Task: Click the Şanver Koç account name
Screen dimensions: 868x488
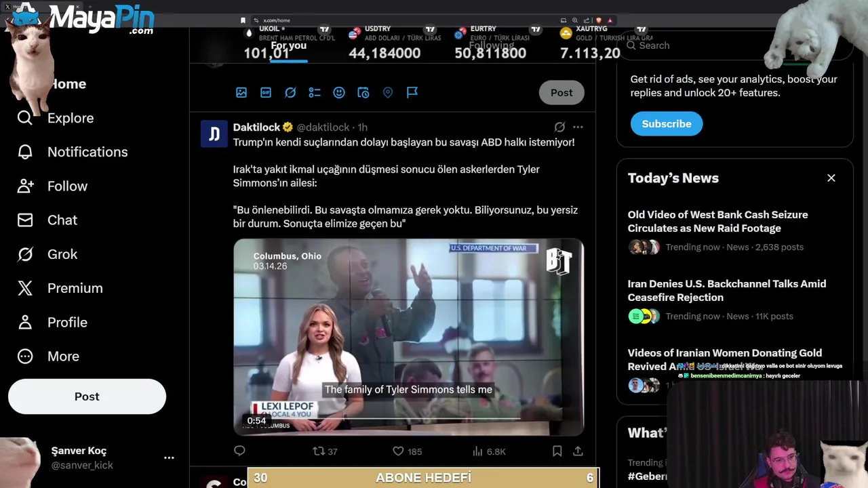Action: (x=79, y=451)
